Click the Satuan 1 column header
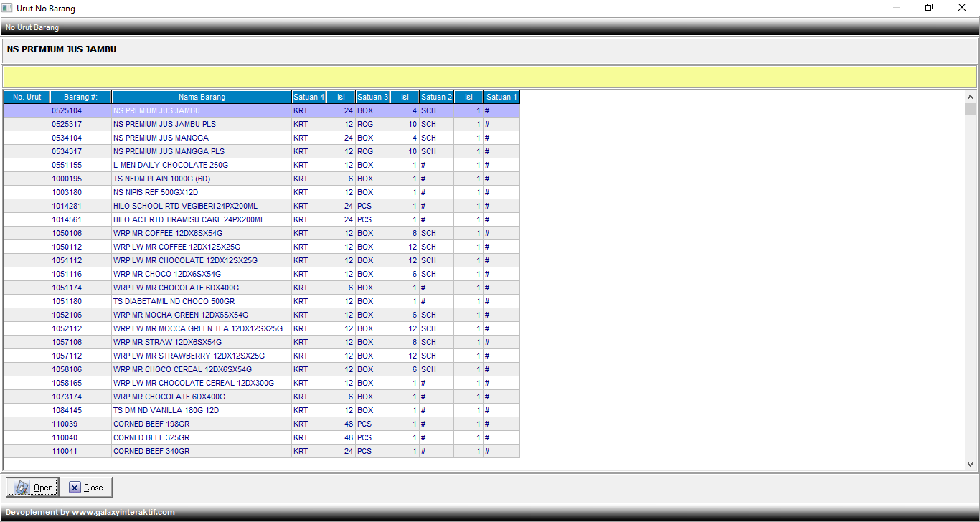Viewport: 980px width, 522px height. pos(501,97)
